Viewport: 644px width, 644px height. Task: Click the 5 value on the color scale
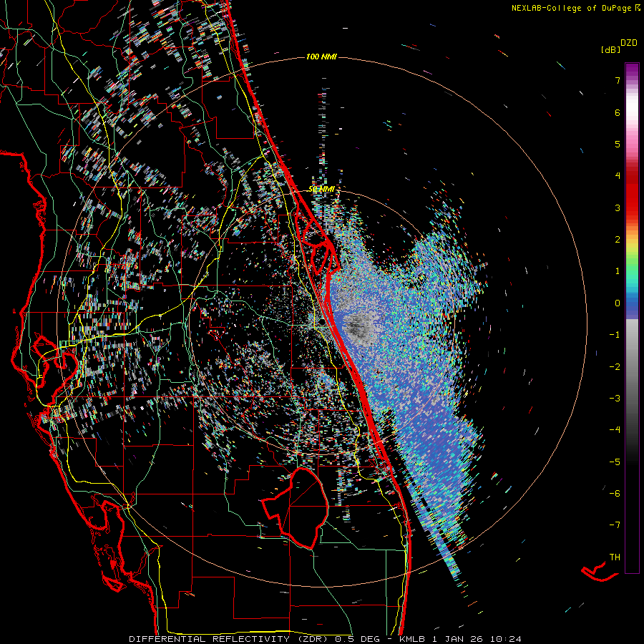click(618, 144)
